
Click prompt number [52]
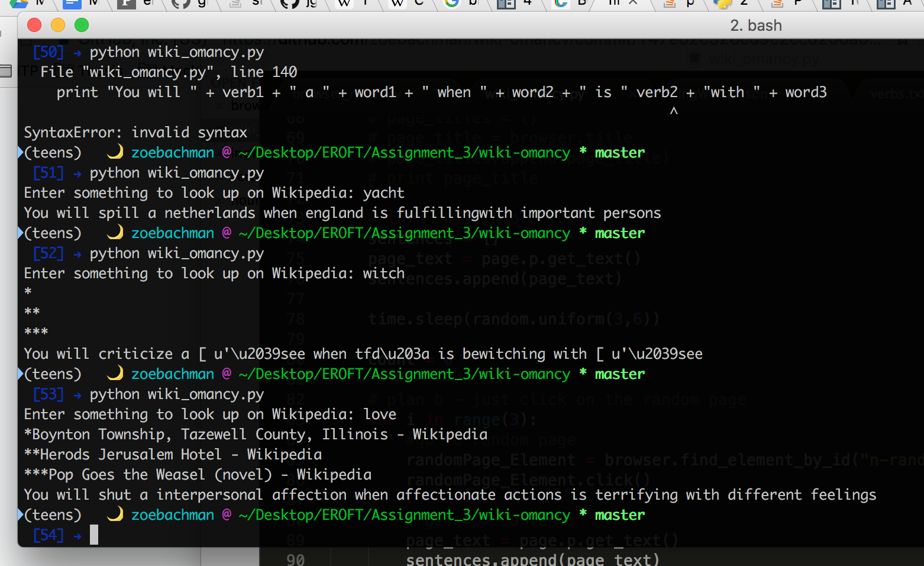pos(49,253)
